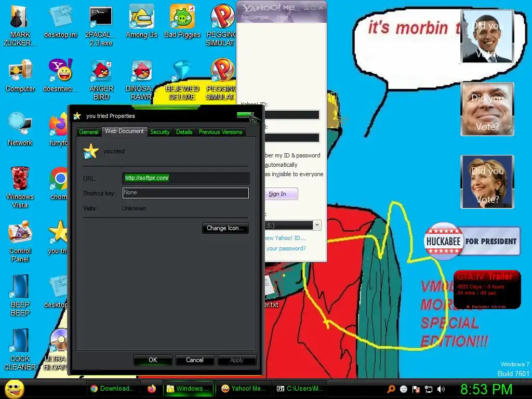Expand the dropdown arrow in Yahoo Messenger
532x399 pixels.
[x=317, y=225]
